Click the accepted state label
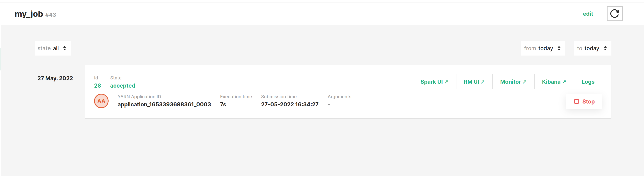The height and width of the screenshot is (176, 644). tap(122, 86)
